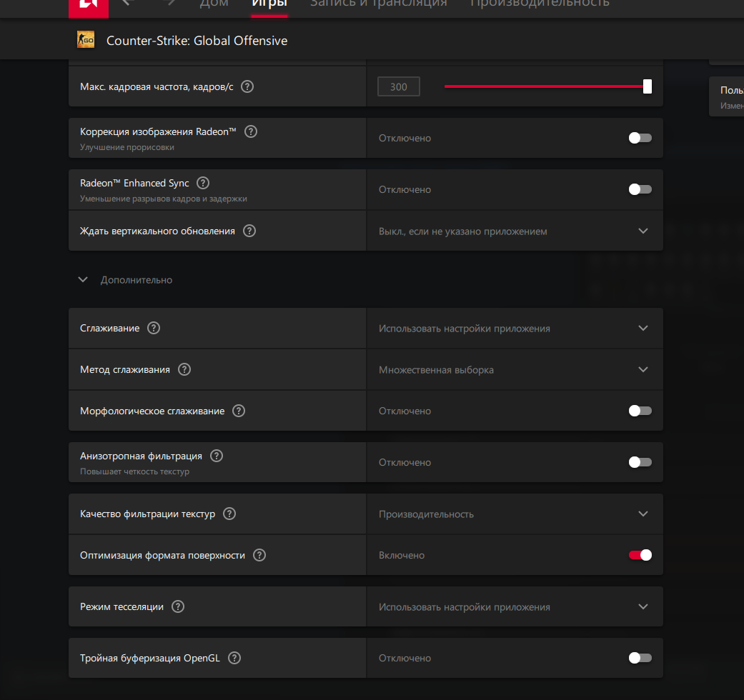The width and height of the screenshot is (744, 700).
Task: Open help for Режим тесселяции
Action: [178, 606]
